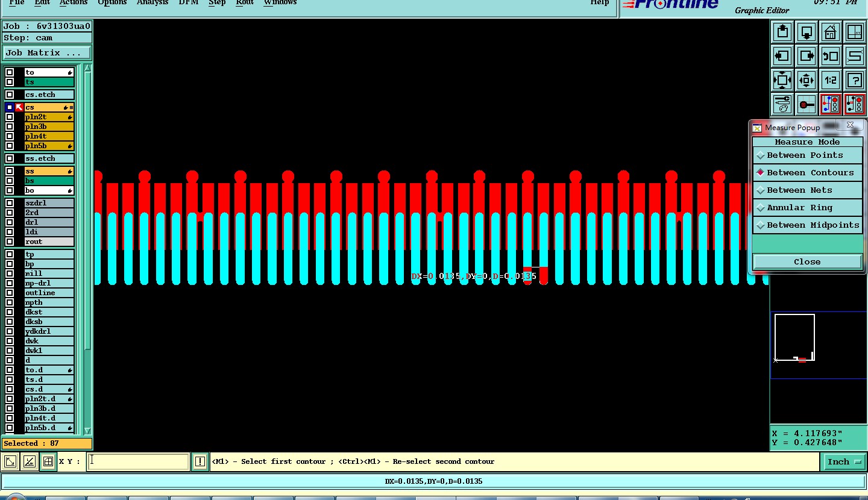Toggle checkbox for the rout layer
The width and height of the screenshot is (868, 500).
pos(10,242)
